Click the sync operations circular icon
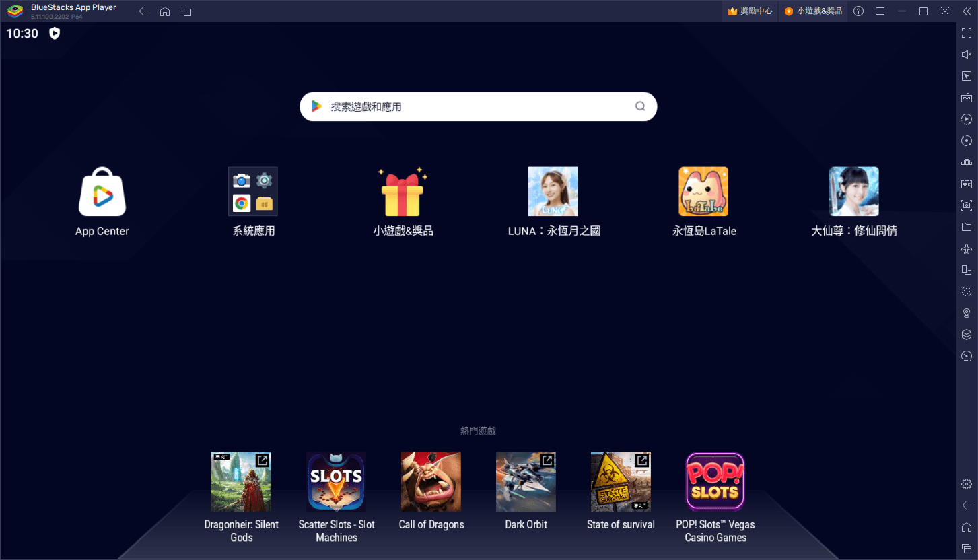 pyautogui.click(x=967, y=141)
